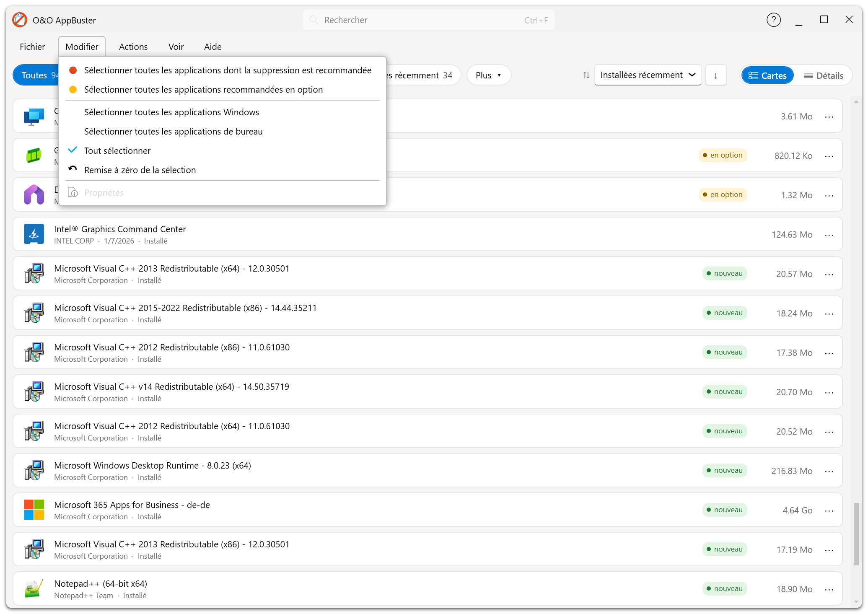Expand the Plus filter dropdown
This screenshot has height=614, width=868.
[x=489, y=75]
